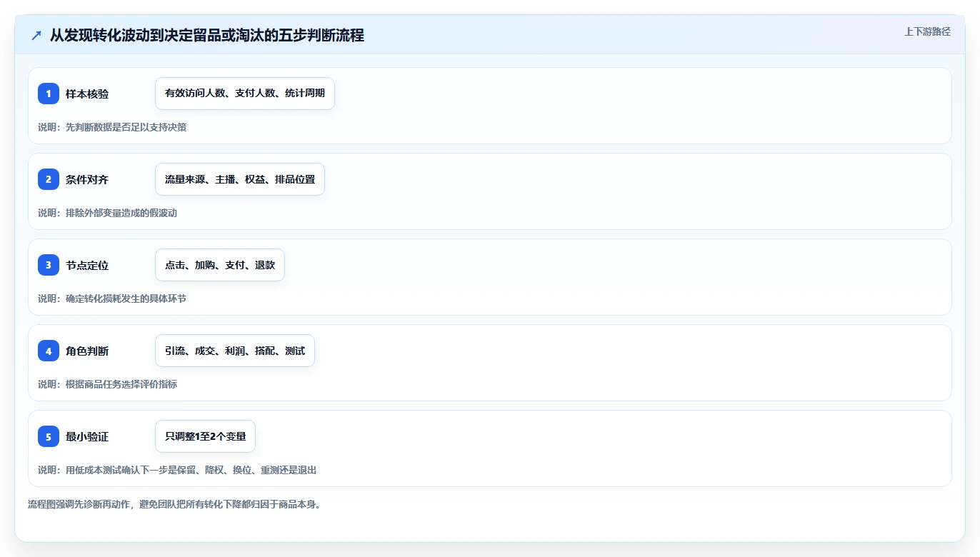Click the 引流、成交、利润、搭配、测试 chip
The image size is (980, 557).
tap(235, 351)
